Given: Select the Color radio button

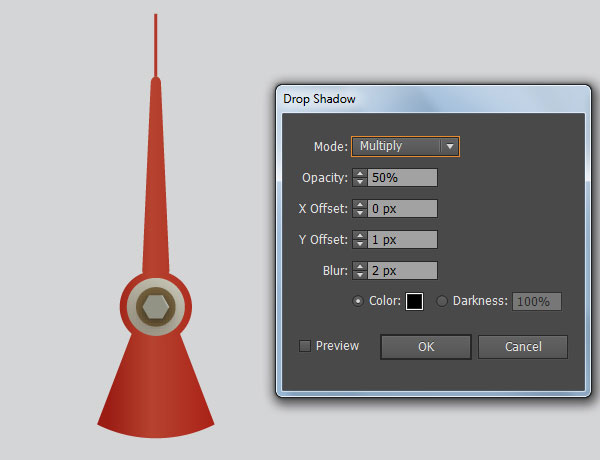Looking at the screenshot, I should tap(358, 301).
